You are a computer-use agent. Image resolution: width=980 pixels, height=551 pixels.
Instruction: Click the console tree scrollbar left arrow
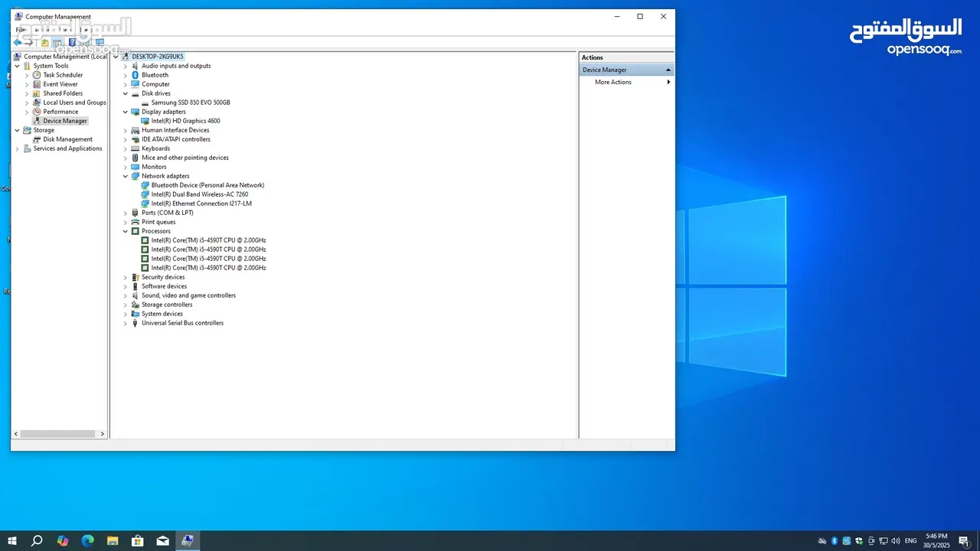16,434
